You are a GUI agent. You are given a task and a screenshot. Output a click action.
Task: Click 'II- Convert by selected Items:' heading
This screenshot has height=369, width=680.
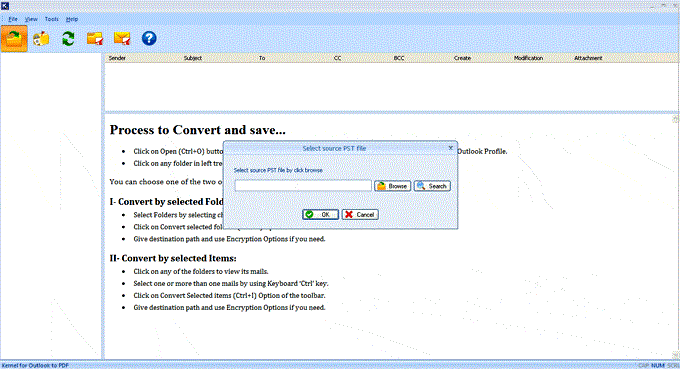(x=173, y=258)
